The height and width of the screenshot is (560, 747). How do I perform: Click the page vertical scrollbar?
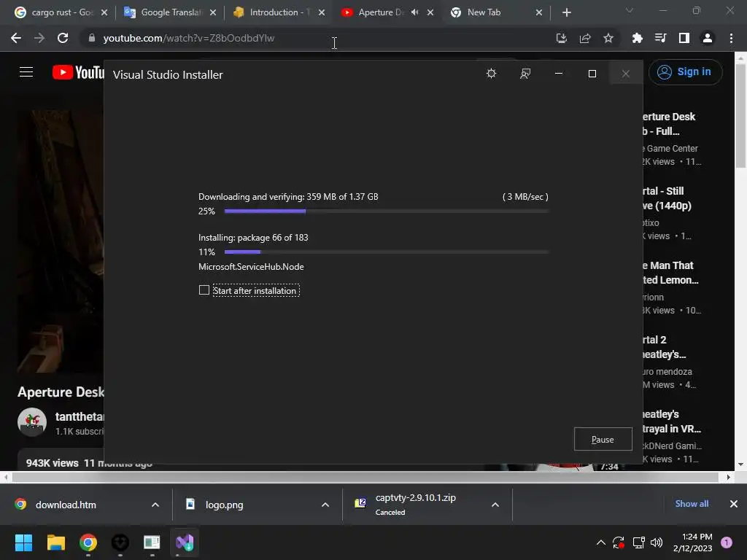[740, 115]
